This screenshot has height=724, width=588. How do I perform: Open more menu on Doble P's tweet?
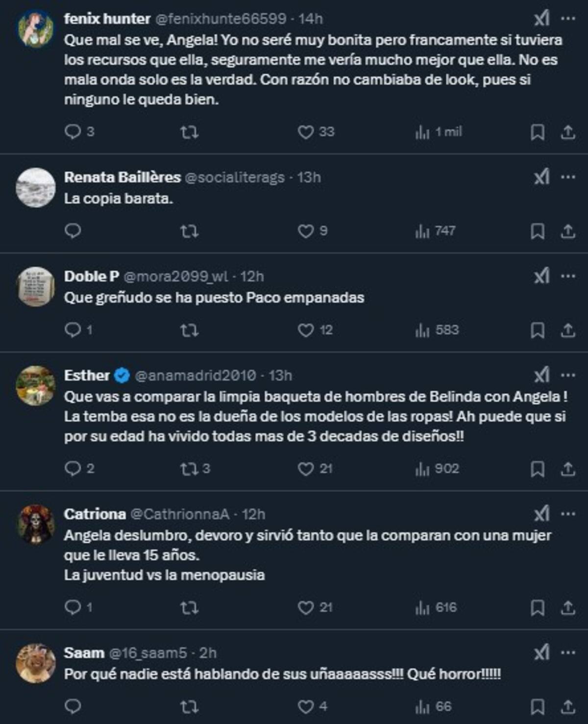pos(567,276)
